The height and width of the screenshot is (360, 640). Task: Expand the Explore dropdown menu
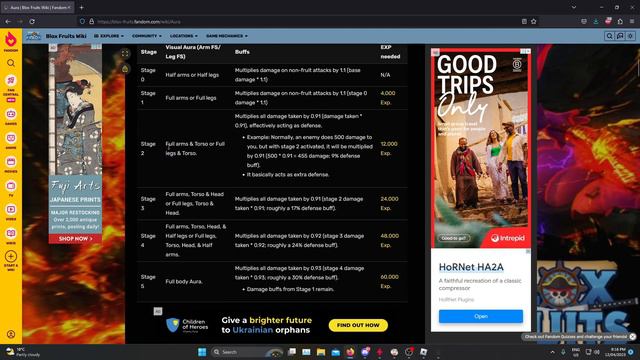(109, 36)
